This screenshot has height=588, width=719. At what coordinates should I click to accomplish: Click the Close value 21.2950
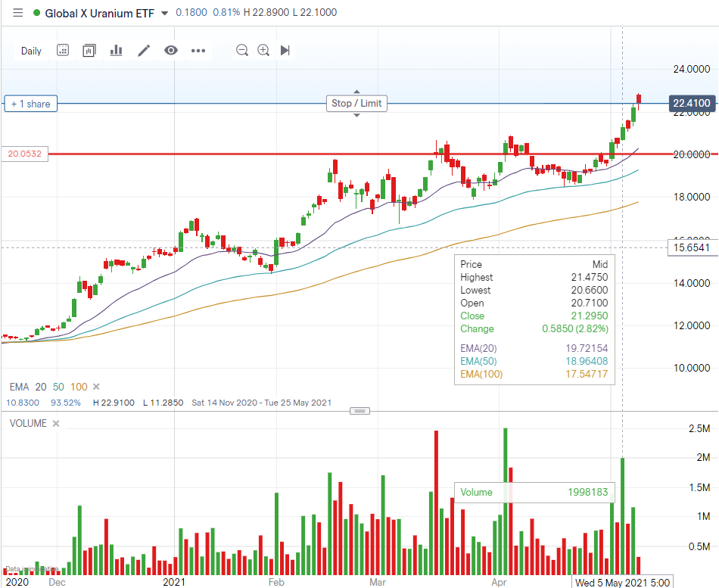pos(590,316)
